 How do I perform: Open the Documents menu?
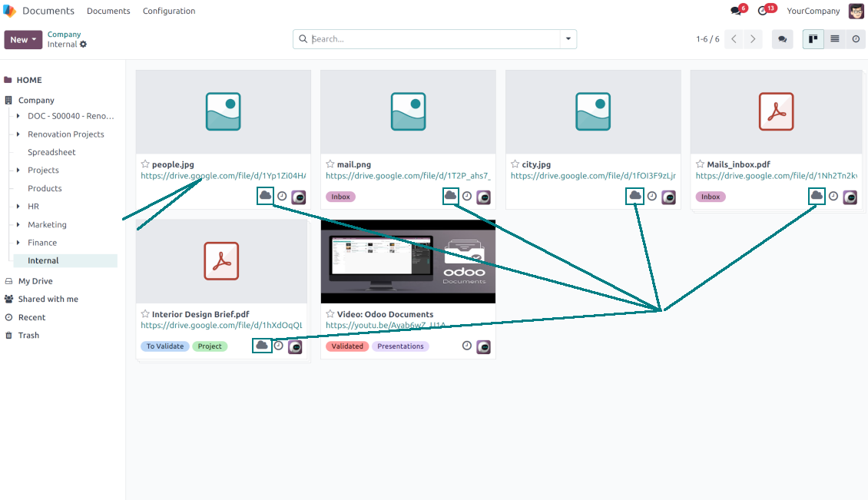pos(108,11)
